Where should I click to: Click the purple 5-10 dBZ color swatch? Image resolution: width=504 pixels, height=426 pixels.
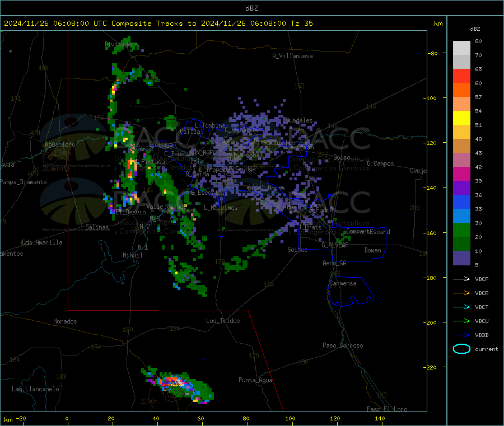click(x=461, y=258)
